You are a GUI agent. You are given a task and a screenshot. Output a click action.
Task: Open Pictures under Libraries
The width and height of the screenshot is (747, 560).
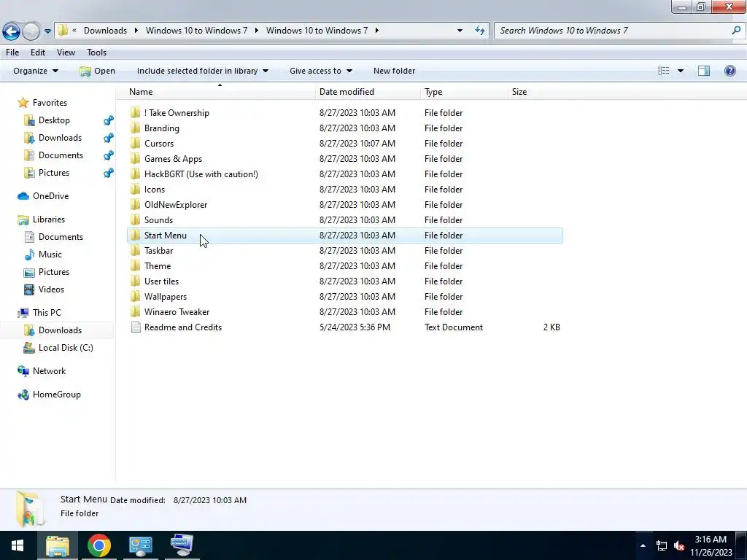click(x=54, y=272)
